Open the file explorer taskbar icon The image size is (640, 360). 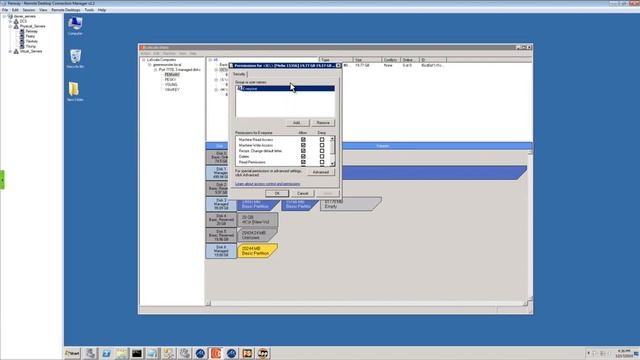click(121, 353)
